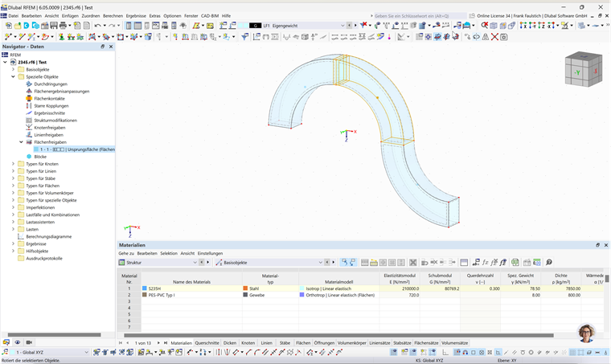Click the filter funnel icon in second toolbar
This screenshot has width=611, height=364.
[x=244, y=37]
